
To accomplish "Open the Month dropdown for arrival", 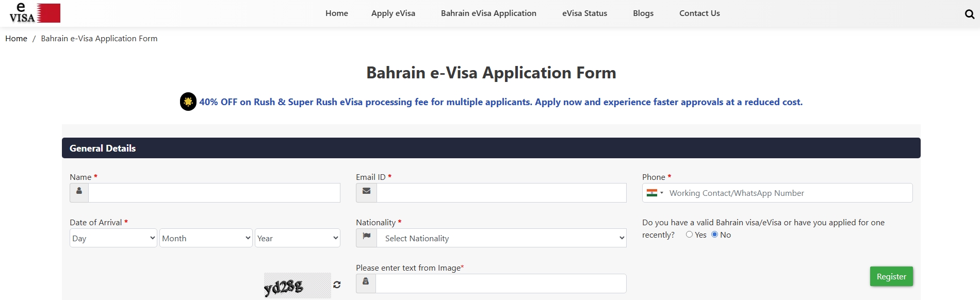I will (206, 238).
